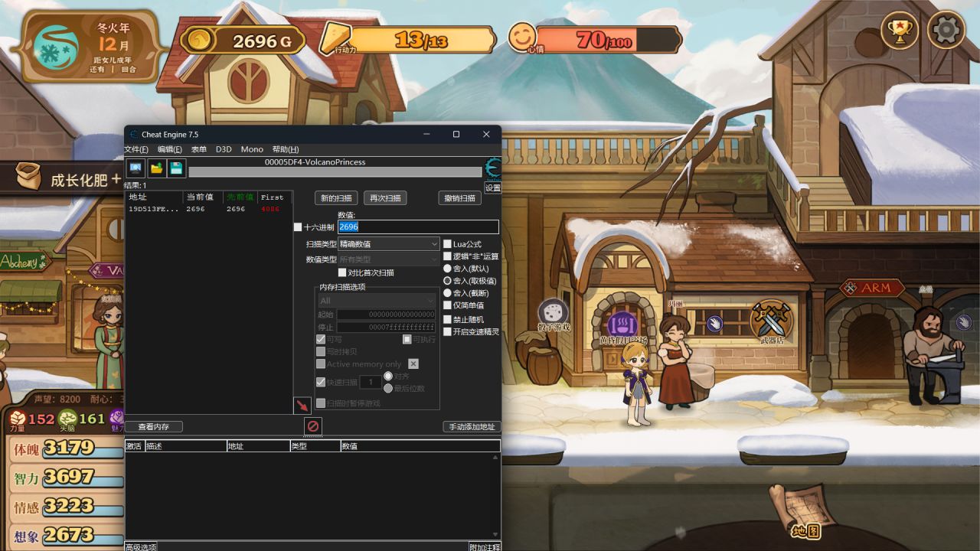Open the 设置 settings button in Cheat Engine
Viewport: 980px width, 551px height.
493,187
